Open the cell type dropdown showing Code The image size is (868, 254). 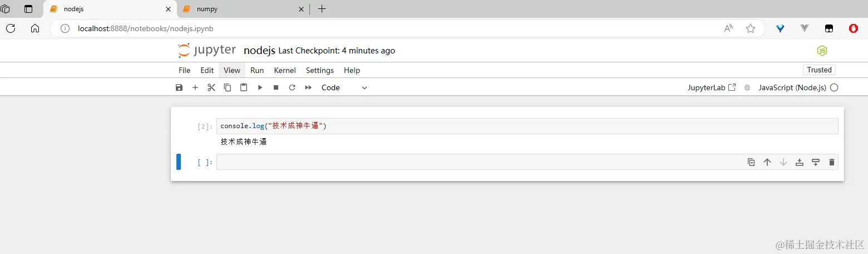(x=344, y=87)
